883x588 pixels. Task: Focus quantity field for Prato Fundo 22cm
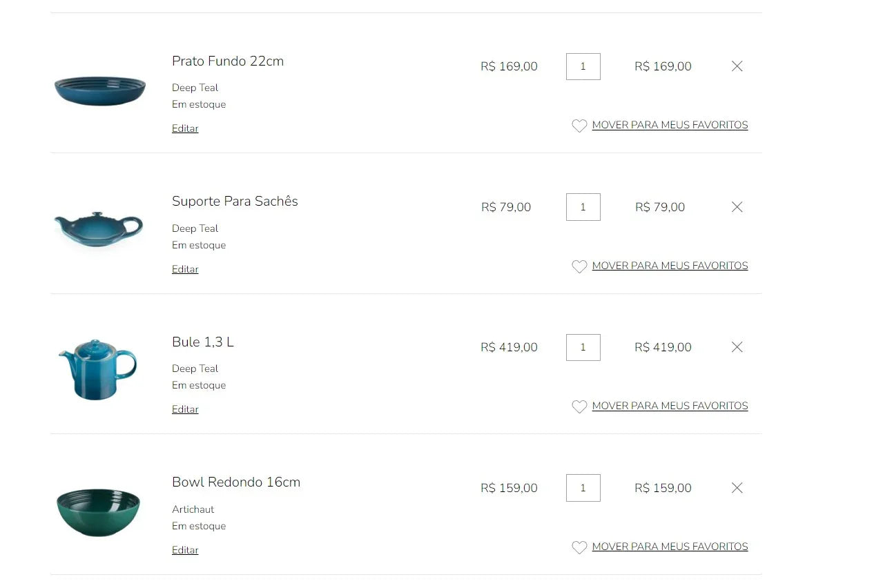point(583,66)
